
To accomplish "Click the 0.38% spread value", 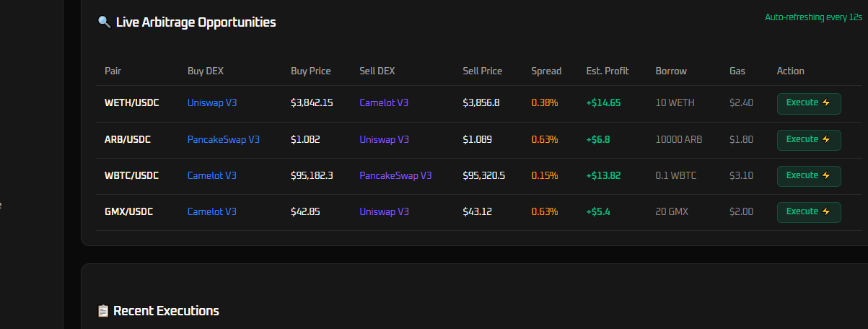I will (545, 102).
